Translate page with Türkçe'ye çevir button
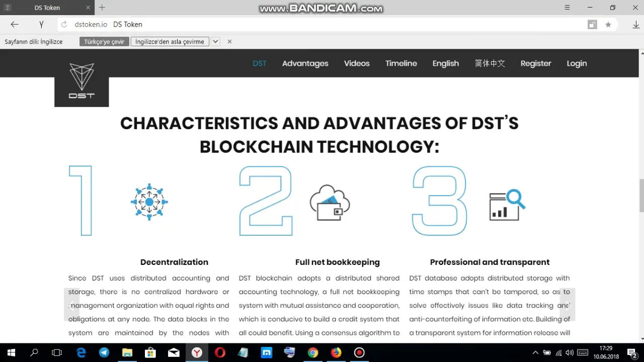Screen dimensions: 644x362 104,42
